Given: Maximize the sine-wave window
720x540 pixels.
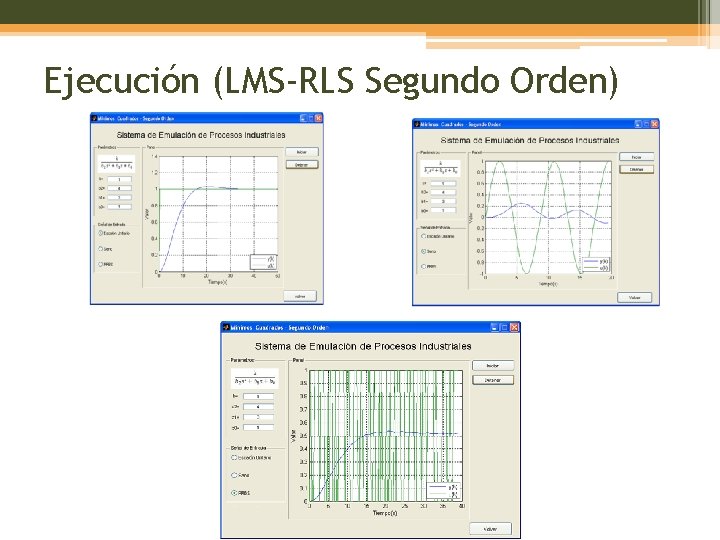Looking at the screenshot, I should (647, 124).
